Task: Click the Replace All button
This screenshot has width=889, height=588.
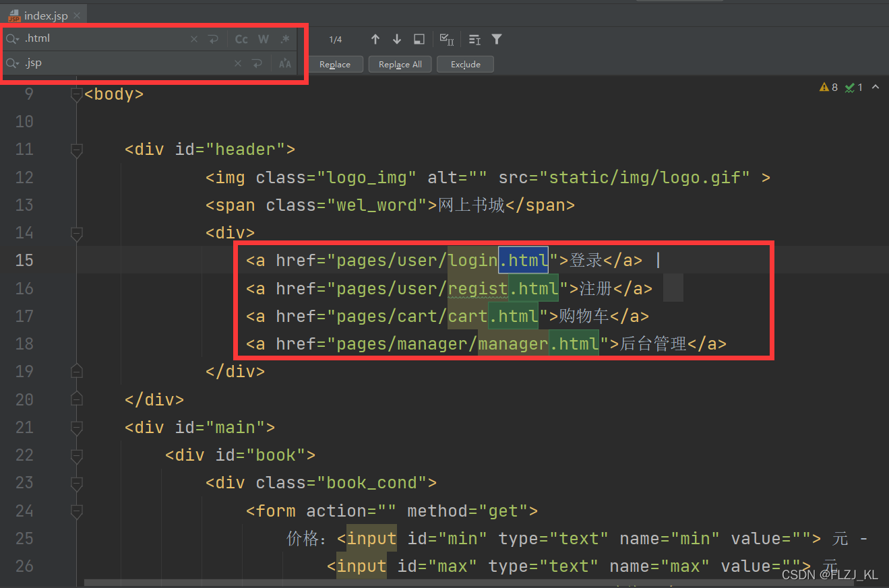Action: [400, 64]
